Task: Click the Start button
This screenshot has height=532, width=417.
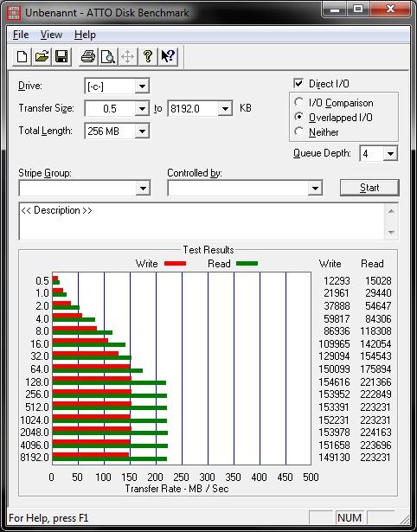Action: 369,188
